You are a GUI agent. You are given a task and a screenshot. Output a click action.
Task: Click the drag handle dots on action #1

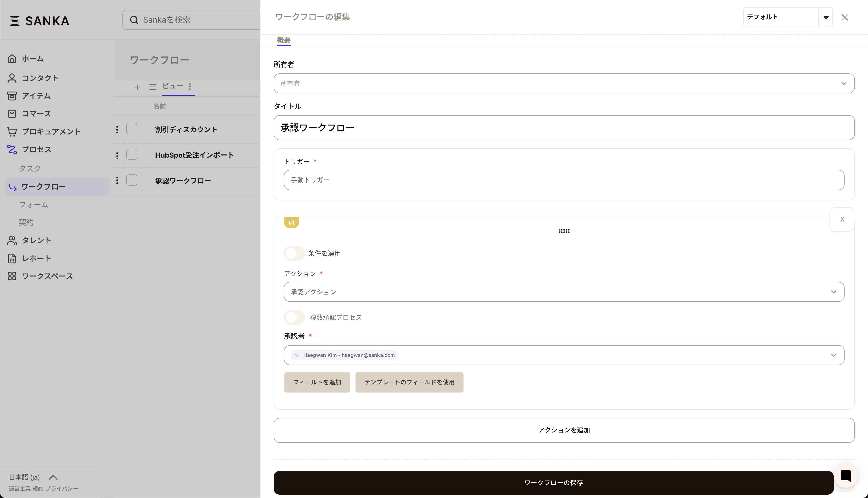coord(564,231)
